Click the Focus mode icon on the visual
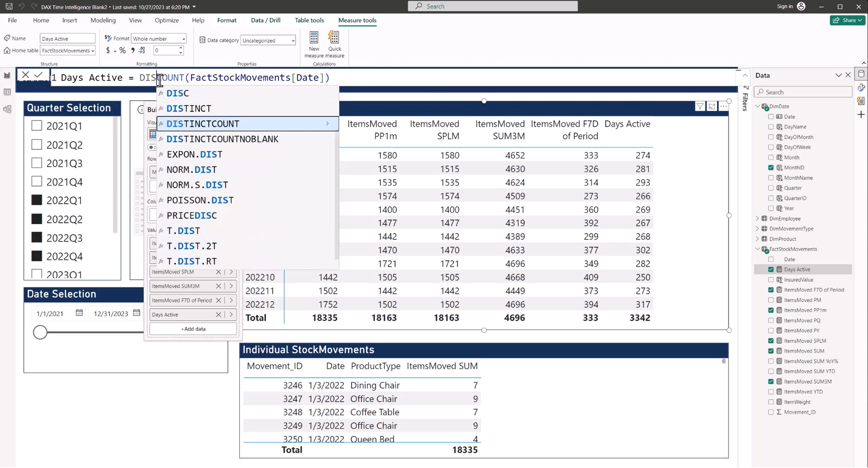The image size is (868, 468). (x=711, y=107)
